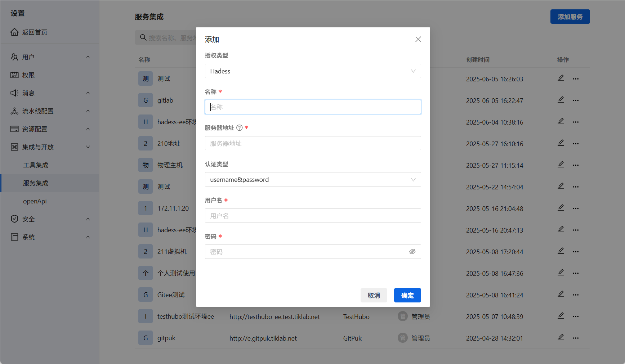
Task: Collapse the 集成与开放 chevron
Action: click(x=88, y=147)
